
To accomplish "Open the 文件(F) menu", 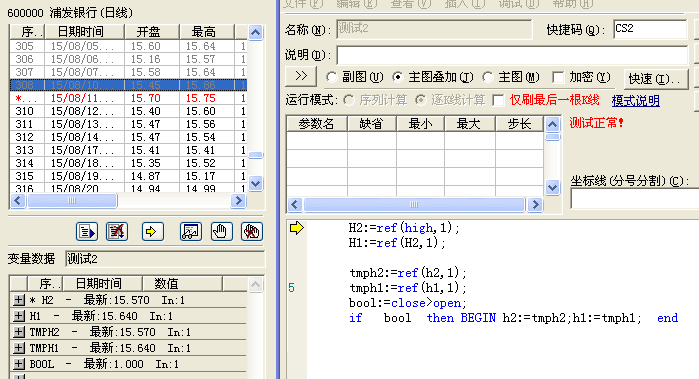I will (x=304, y=4).
